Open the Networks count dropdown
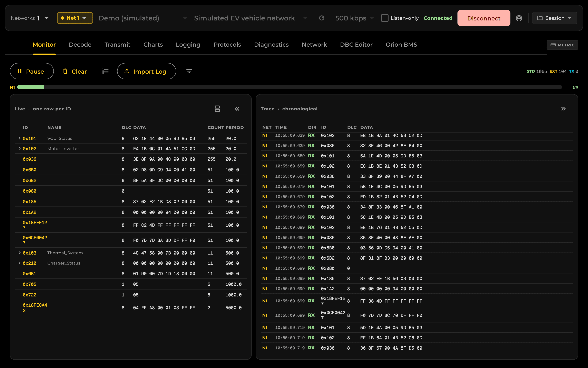Viewport: 588px width, 368px height. [x=30, y=18]
